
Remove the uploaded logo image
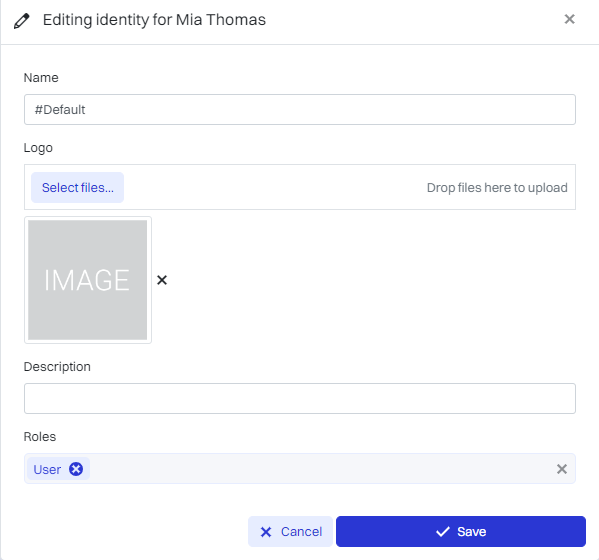click(x=162, y=280)
